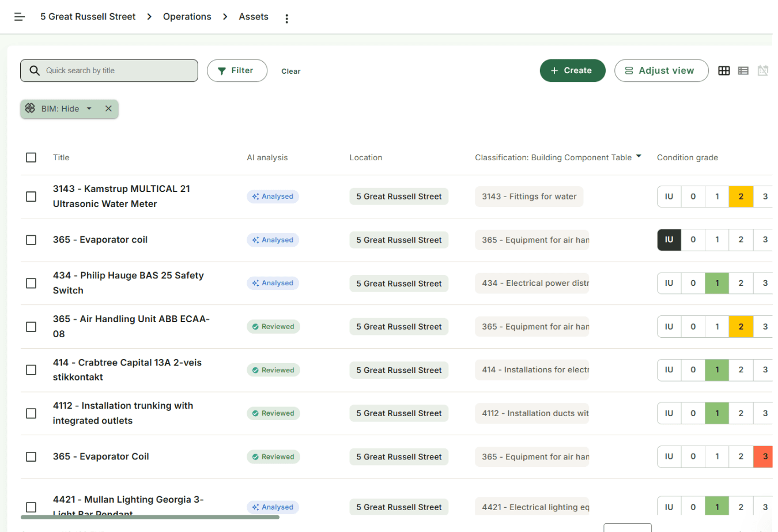Set grade 0 for Crabtree Capital row
778x532 pixels.
[x=693, y=370]
